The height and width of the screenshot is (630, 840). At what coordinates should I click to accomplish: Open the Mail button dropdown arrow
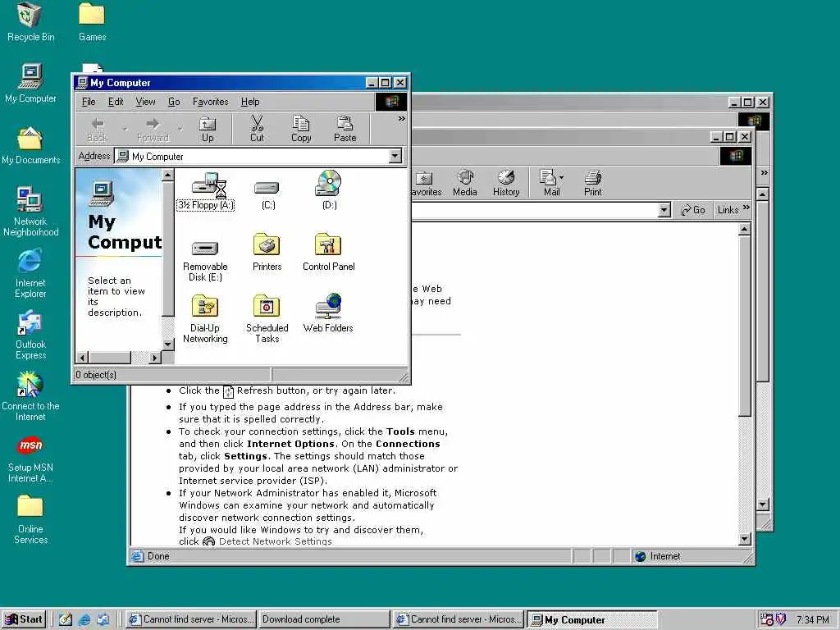[x=561, y=178]
